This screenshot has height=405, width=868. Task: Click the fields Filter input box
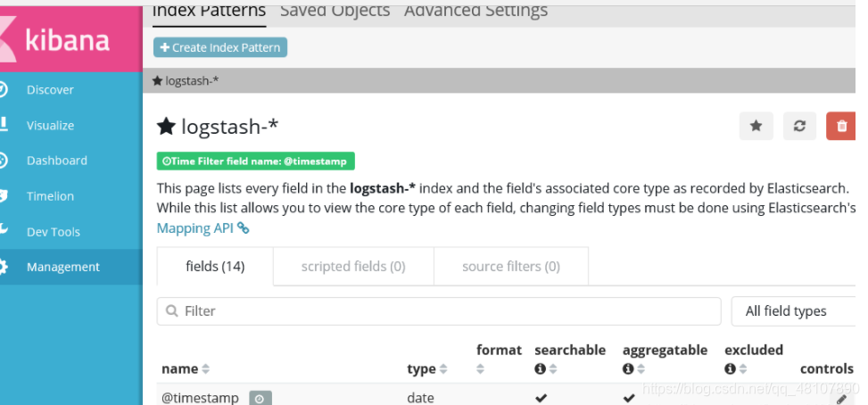439,311
